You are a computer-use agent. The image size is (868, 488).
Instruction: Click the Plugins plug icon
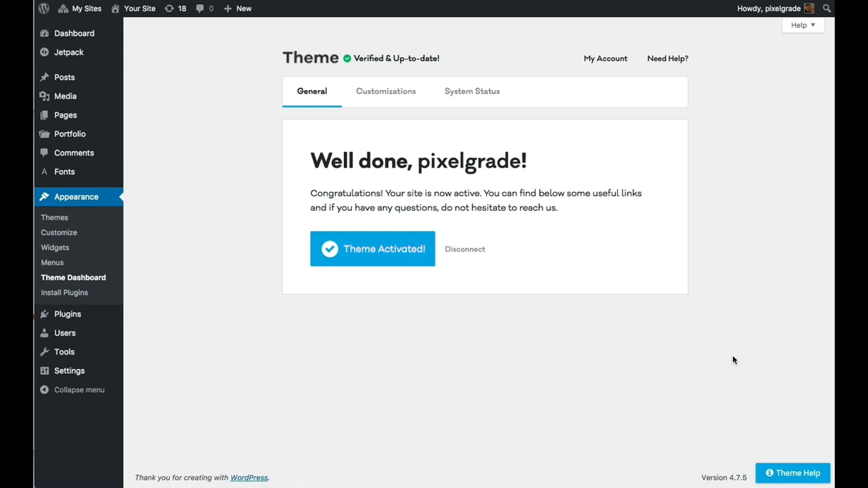click(44, 314)
